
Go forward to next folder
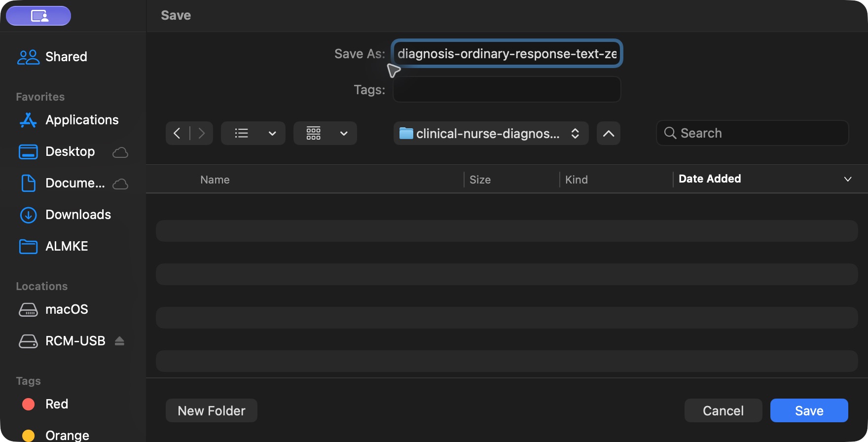(x=201, y=133)
